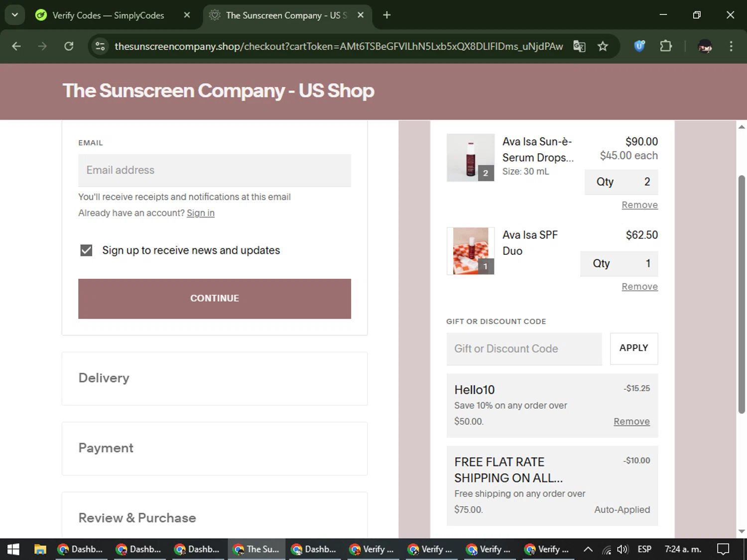The width and height of the screenshot is (747, 560).
Task: Close The Sunscreen Company tab
Action: [361, 15]
